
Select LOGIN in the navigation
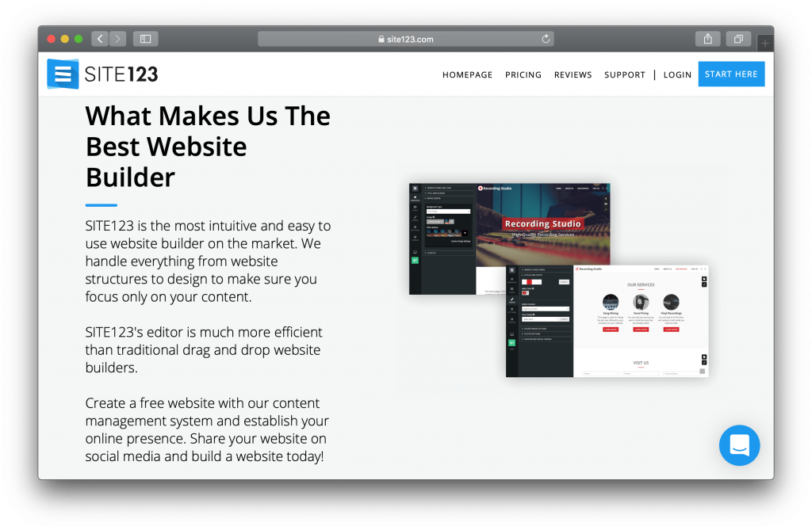[677, 74]
